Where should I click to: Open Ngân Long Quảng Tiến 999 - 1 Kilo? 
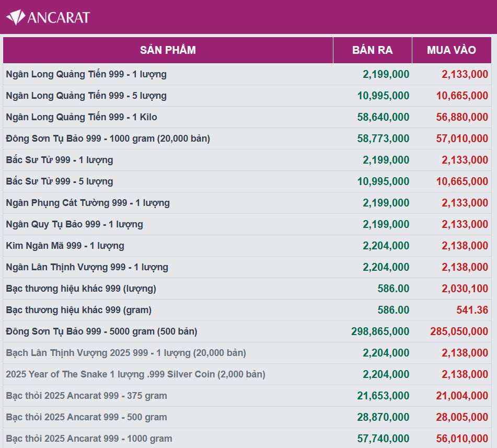click(82, 117)
